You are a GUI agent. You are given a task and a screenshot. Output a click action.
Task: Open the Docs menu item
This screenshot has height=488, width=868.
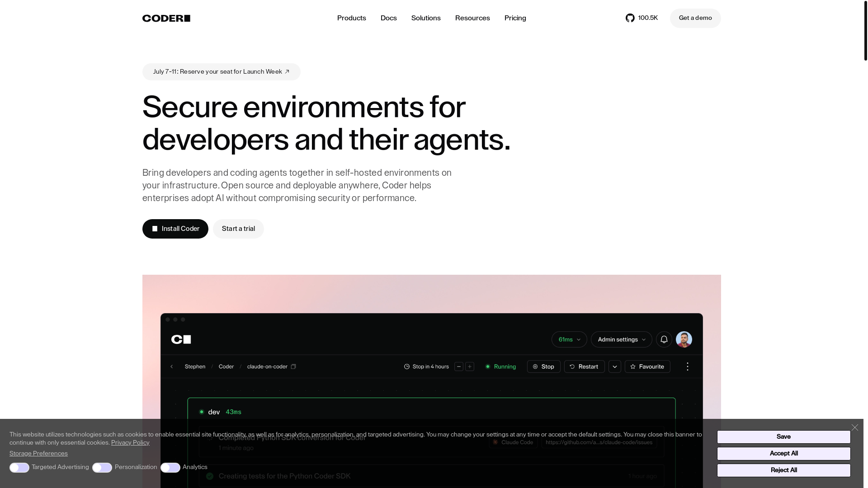[388, 18]
